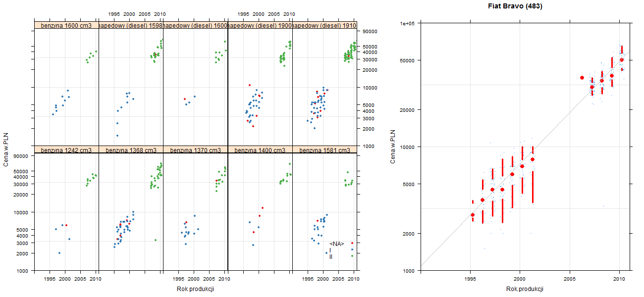Click the "2000" x-axis tick in Fiat Bravo plot
The height and width of the screenshot is (297, 644).
pos(520,280)
